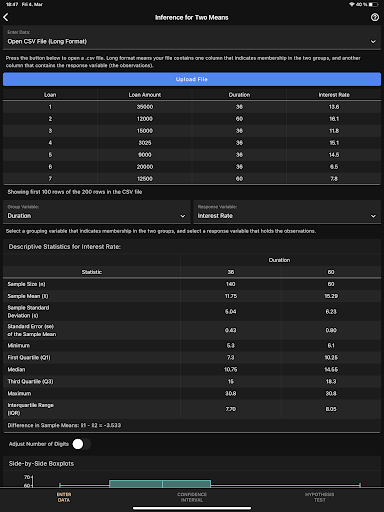384x512 pixels.
Task: Open the help question mark icon
Action: (x=375, y=17)
